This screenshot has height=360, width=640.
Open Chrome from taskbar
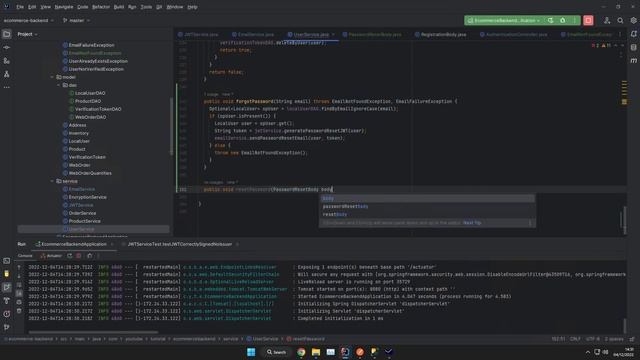point(301,352)
